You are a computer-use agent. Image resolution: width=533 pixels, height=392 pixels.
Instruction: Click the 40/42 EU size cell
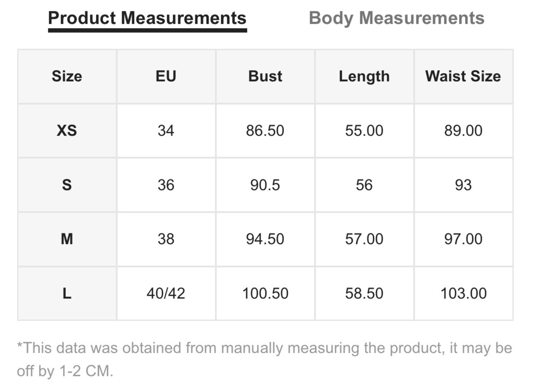click(166, 294)
